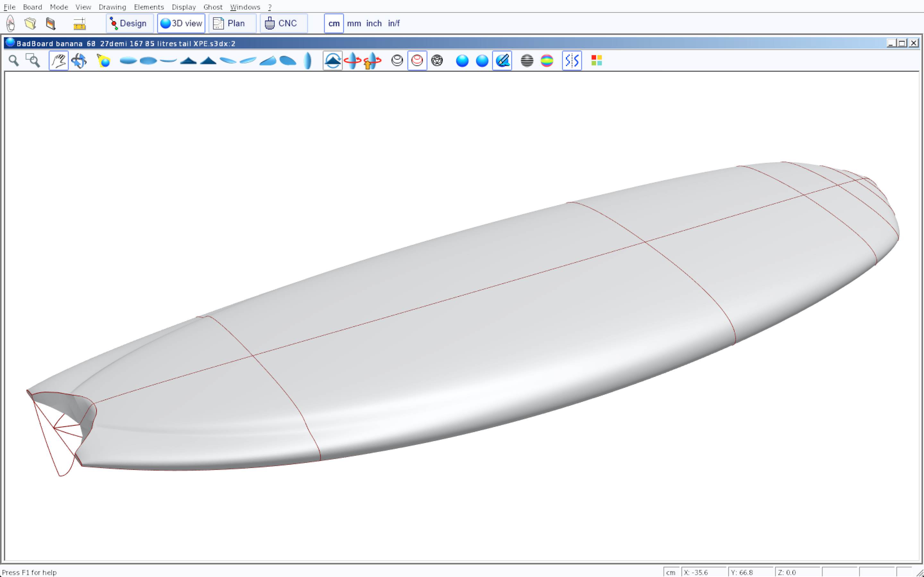Viewport: 924px width, 577px height.
Task: Switch to the Design mode button
Action: pyautogui.click(x=130, y=24)
